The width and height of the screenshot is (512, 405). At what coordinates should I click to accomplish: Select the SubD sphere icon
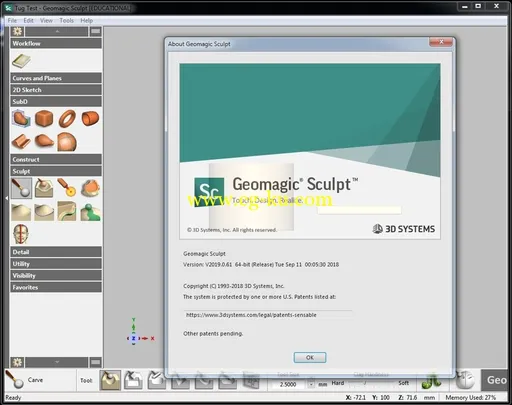pyautogui.click(x=67, y=142)
